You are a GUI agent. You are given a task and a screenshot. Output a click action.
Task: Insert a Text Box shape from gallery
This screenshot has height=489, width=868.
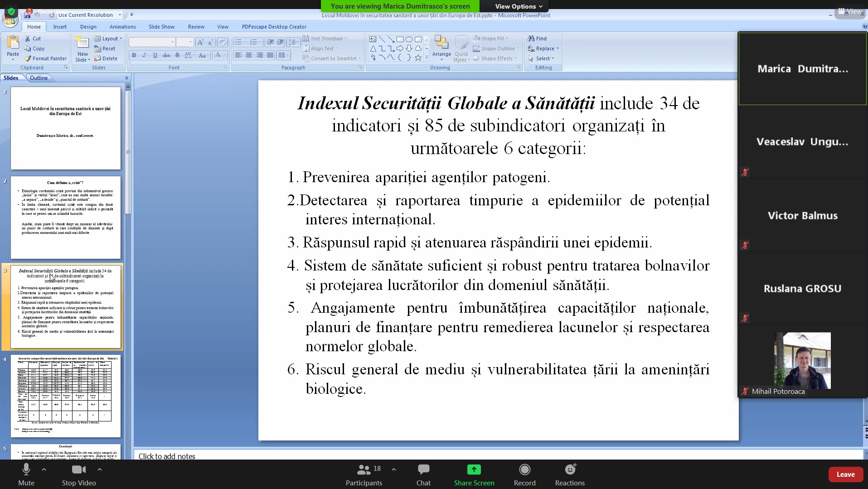pos(373,39)
